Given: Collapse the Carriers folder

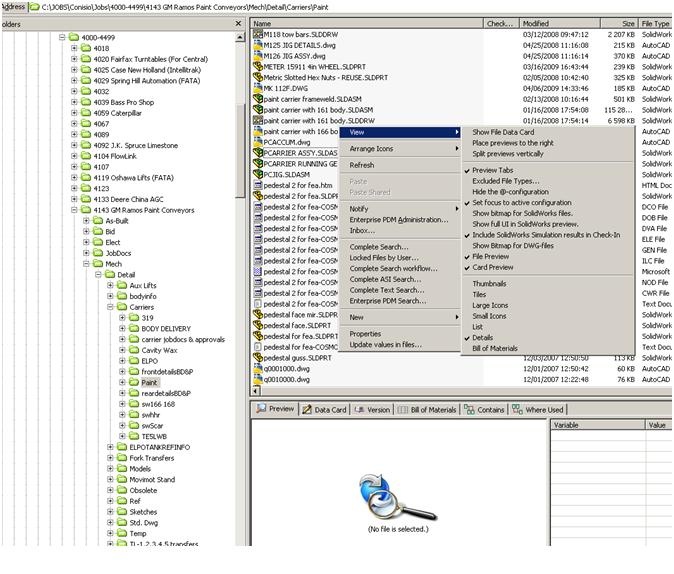Looking at the screenshot, I should 110,307.
